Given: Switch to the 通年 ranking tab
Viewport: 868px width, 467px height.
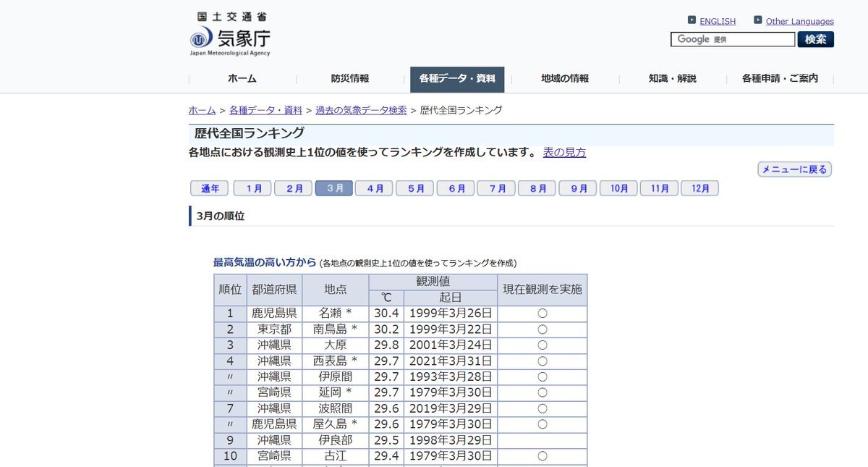Looking at the screenshot, I should pyautogui.click(x=210, y=188).
